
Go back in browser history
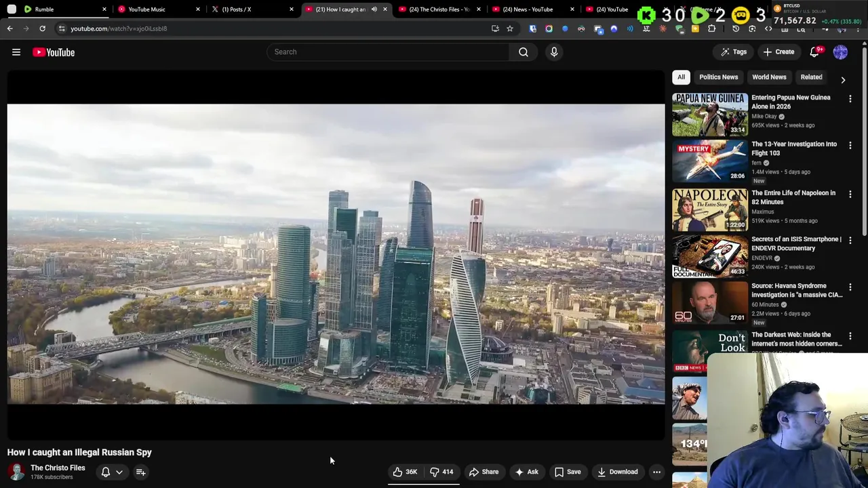9,28
